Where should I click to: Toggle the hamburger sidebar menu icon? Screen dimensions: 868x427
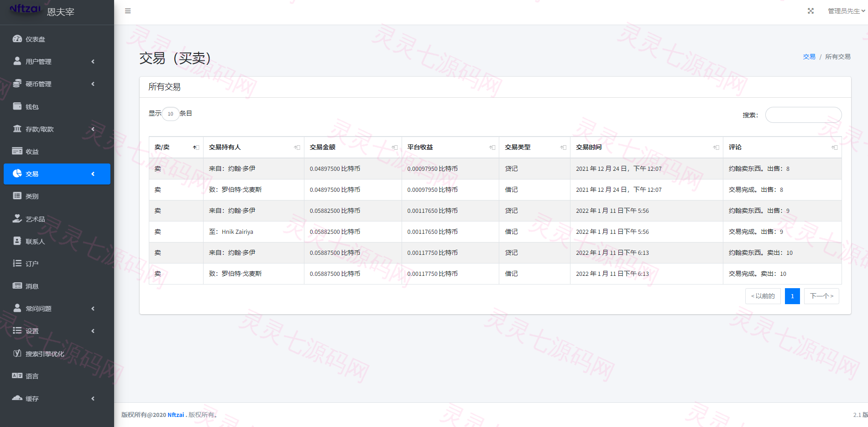click(x=128, y=11)
